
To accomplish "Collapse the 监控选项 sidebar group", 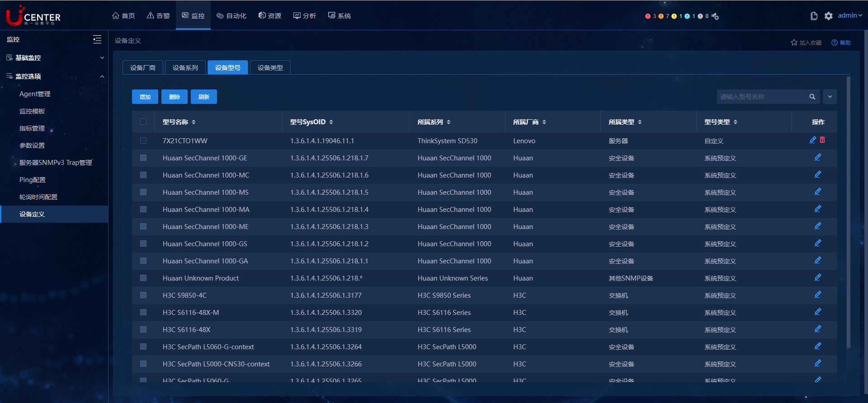I will click(x=102, y=76).
